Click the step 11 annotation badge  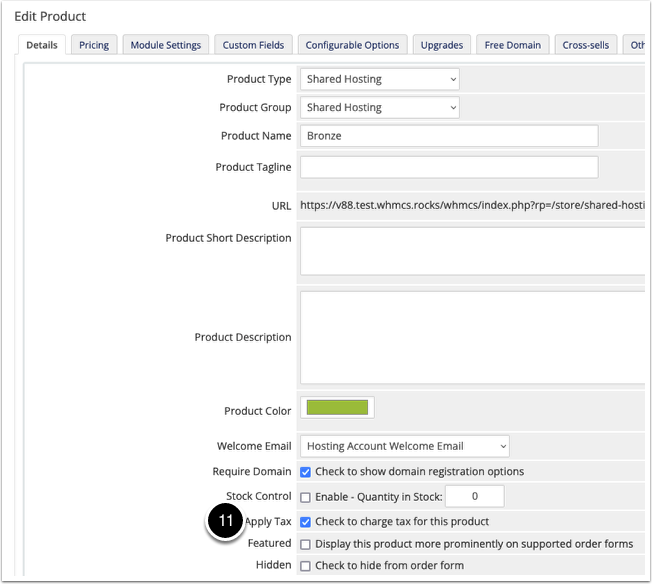(225, 520)
